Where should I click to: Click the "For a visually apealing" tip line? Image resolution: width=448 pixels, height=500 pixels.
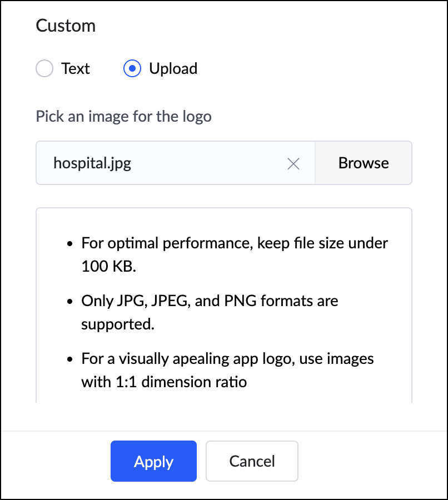pyautogui.click(x=227, y=359)
